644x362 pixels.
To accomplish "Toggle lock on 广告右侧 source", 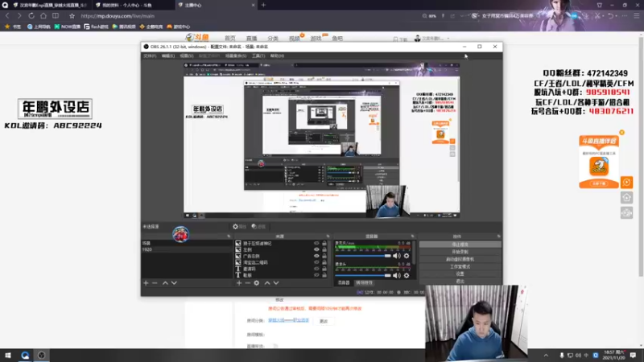I will point(324,256).
